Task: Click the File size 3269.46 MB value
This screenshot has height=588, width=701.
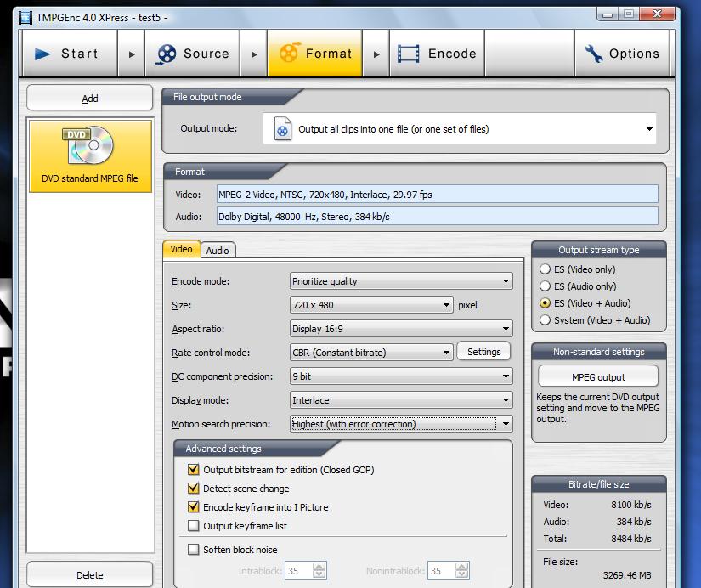Action: (627, 575)
